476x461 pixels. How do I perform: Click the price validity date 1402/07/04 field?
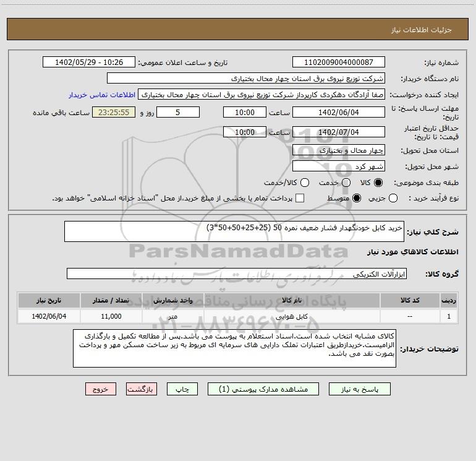point(339,132)
